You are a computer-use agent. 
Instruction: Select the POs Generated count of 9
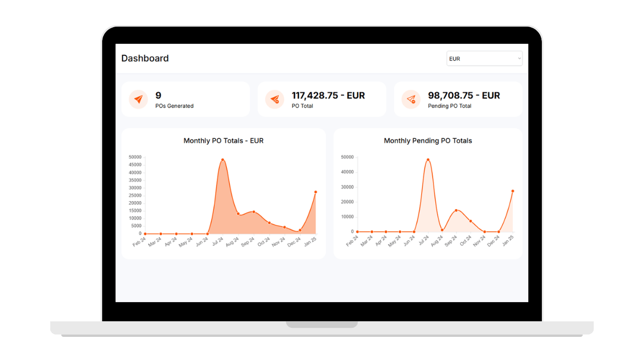(158, 96)
